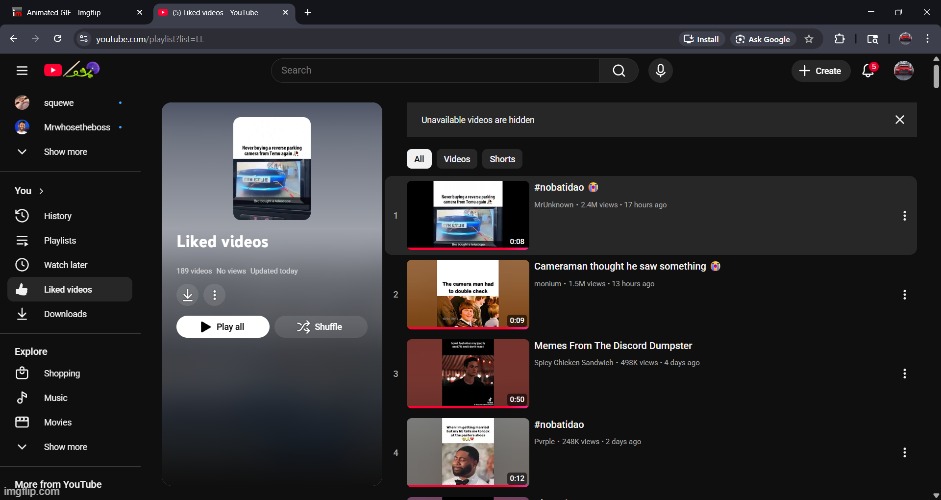Open options for the first video
This screenshot has height=500, width=941.
point(904,216)
